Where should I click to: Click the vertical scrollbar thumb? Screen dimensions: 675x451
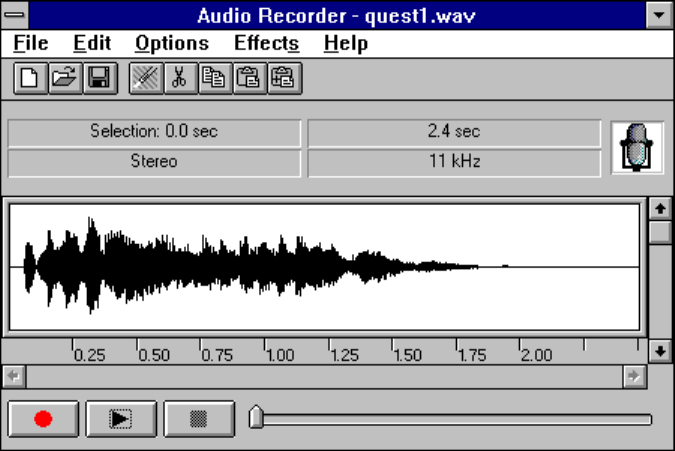(660, 233)
